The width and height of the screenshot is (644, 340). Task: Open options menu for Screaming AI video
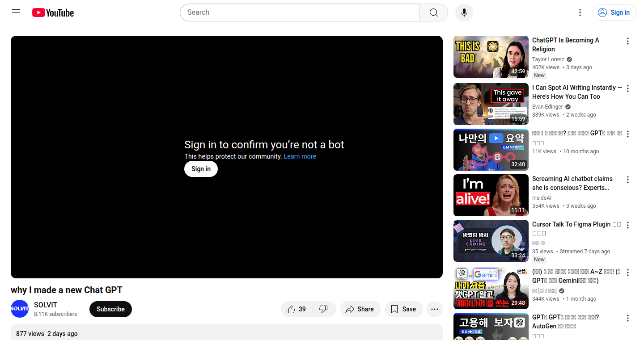click(x=628, y=180)
